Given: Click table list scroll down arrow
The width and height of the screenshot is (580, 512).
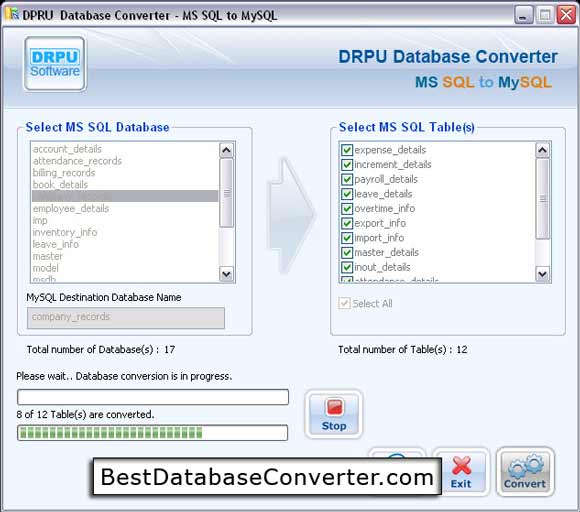Looking at the screenshot, I should 542,274.
